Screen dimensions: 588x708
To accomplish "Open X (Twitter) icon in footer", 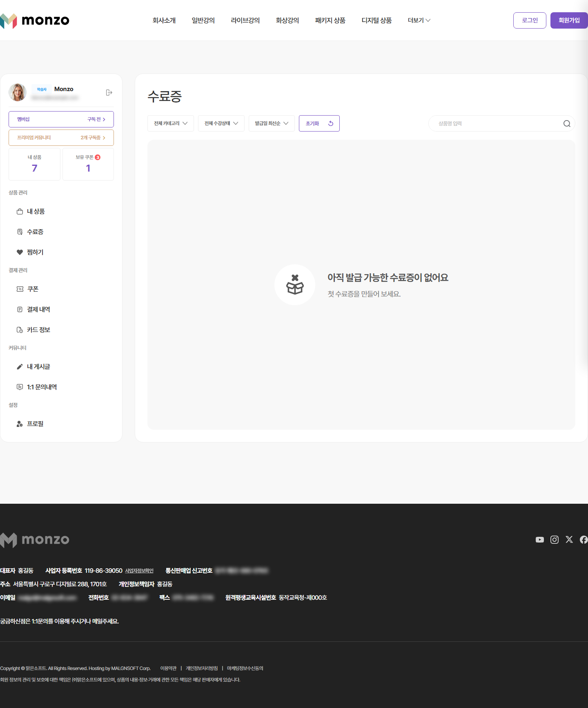I will point(569,540).
